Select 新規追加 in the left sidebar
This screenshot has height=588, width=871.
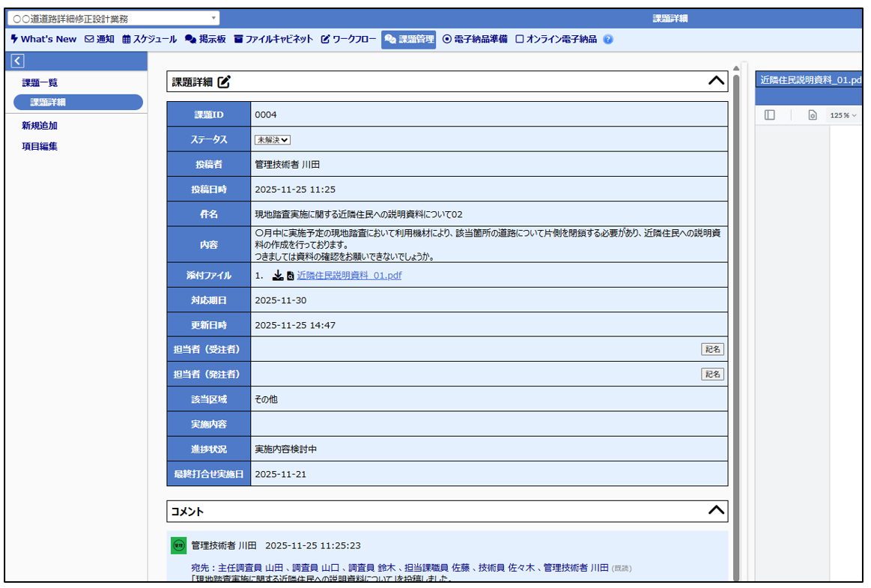pyautogui.click(x=40, y=126)
